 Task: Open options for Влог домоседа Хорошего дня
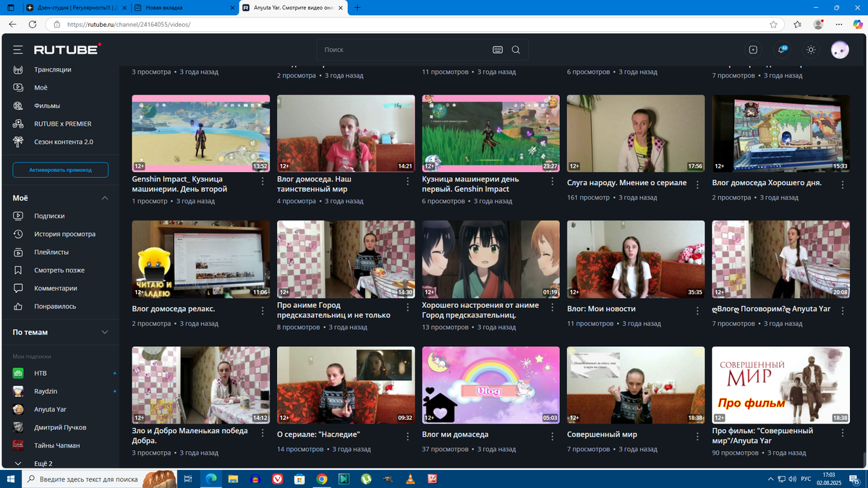(x=843, y=185)
